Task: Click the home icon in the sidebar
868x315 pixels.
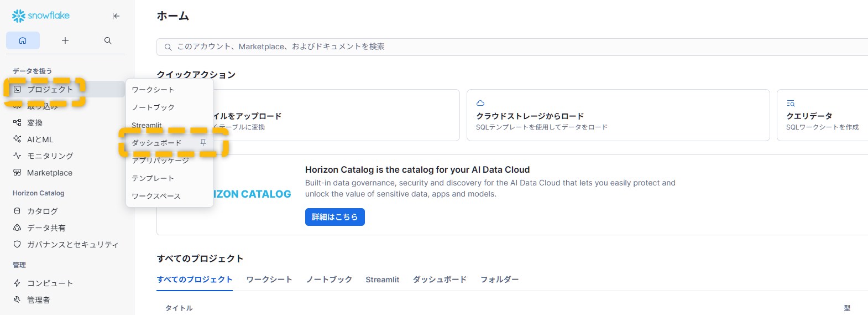Action: (23, 40)
